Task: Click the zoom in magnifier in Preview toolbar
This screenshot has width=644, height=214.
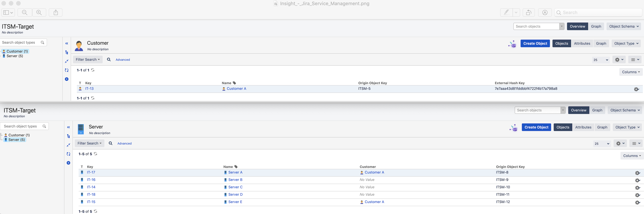Action: (x=39, y=13)
